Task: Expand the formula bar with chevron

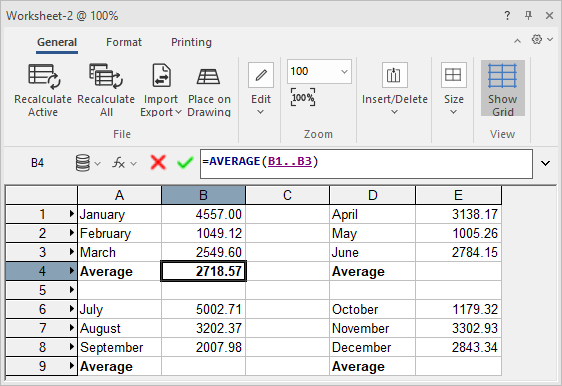Action: (x=546, y=163)
